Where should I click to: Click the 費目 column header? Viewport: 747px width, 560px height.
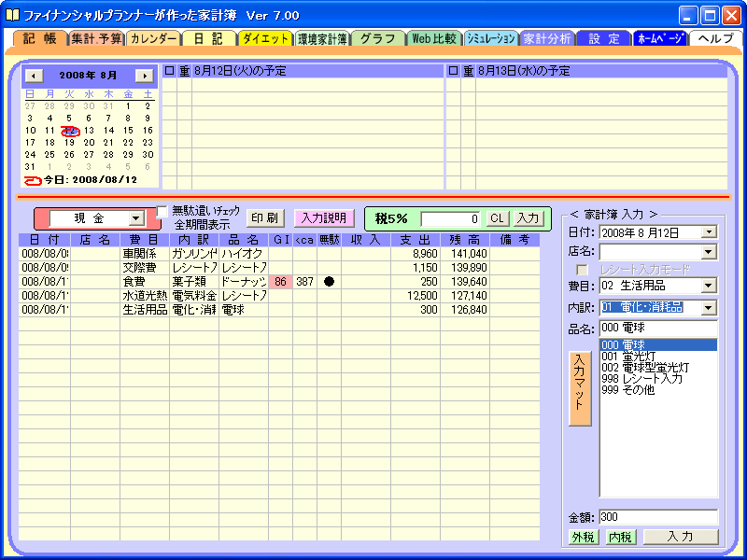click(145, 240)
